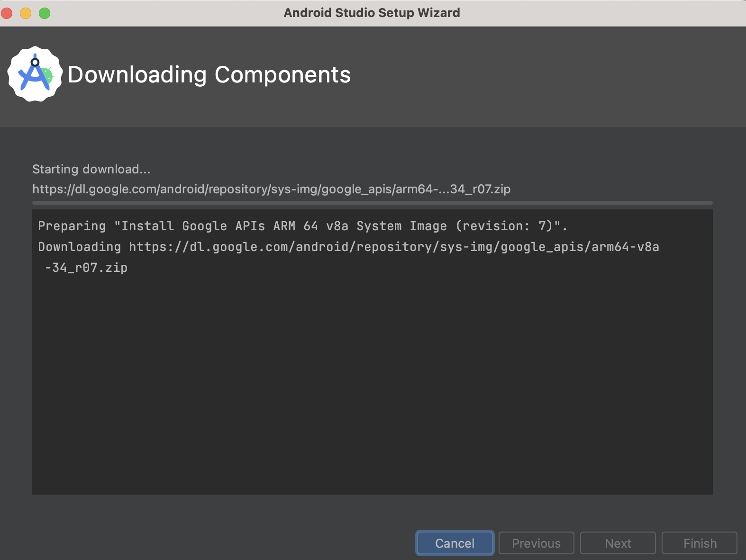
Task: Click the disabled Next button
Action: point(618,543)
